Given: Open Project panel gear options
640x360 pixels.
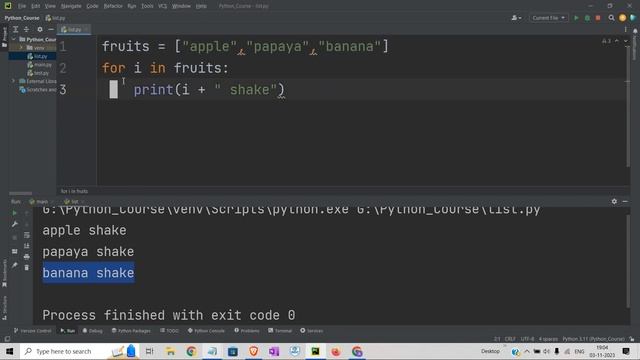Looking at the screenshot, I should click(x=40, y=29).
